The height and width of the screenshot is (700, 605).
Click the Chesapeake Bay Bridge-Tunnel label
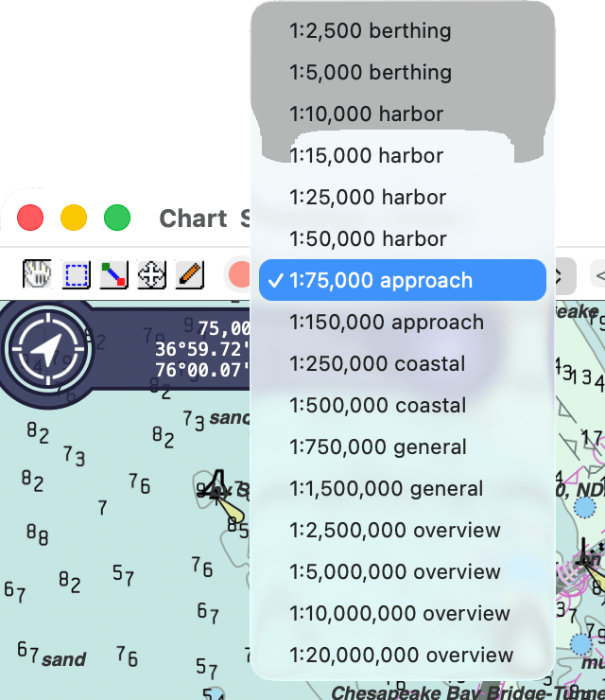click(468, 692)
